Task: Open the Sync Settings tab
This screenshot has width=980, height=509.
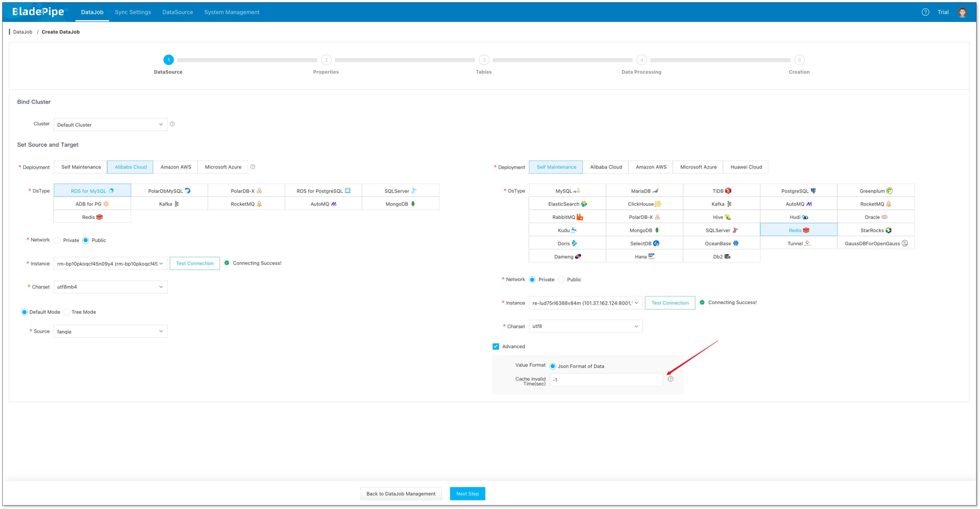Action: click(133, 12)
